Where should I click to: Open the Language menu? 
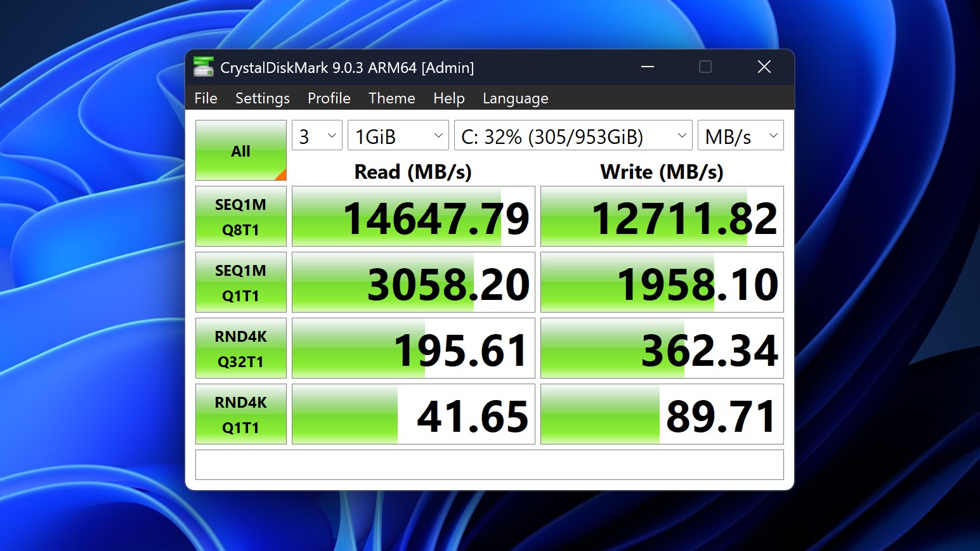click(x=515, y=98)
